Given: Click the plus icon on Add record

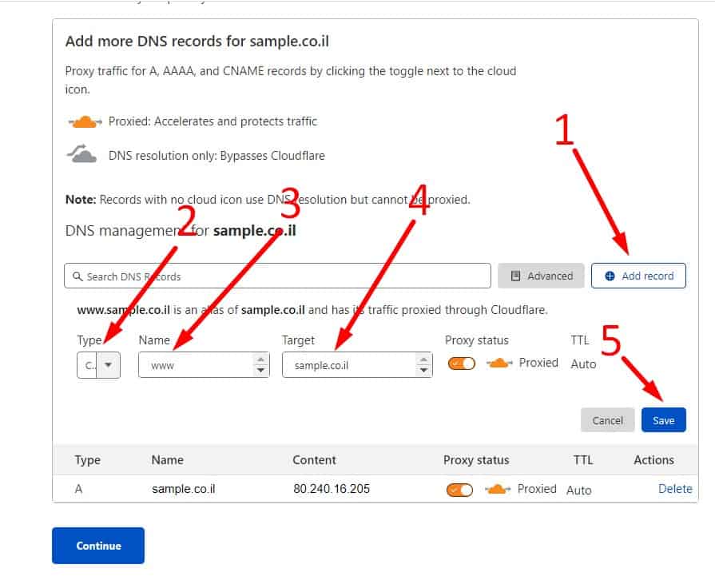Looking at the screenshot, I should [x=610, y=276].
